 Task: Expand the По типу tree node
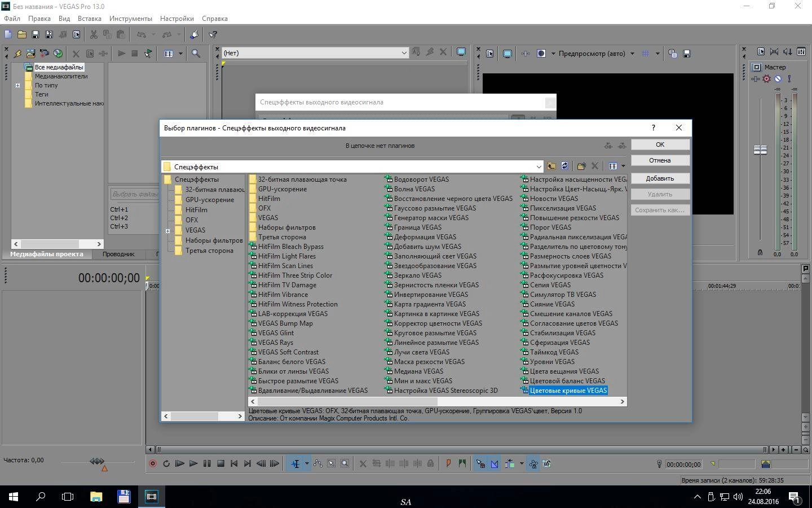point(17,85)
